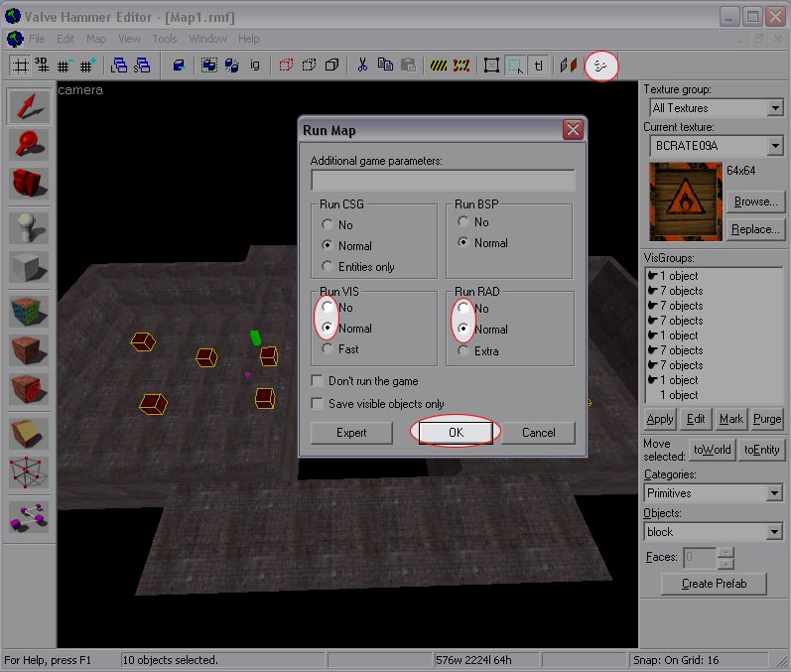Click the Expert button
Screen dimensions: 791x672
tap(351, 433)
